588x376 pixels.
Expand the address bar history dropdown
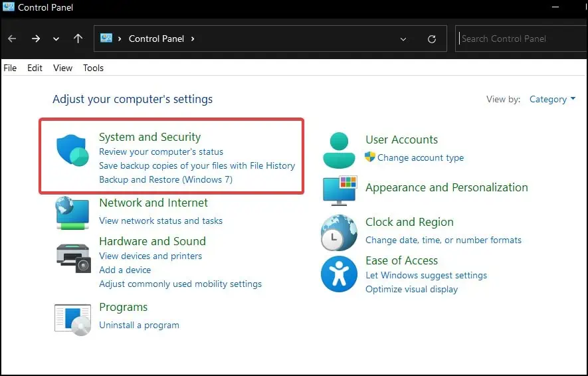point(403,39)
